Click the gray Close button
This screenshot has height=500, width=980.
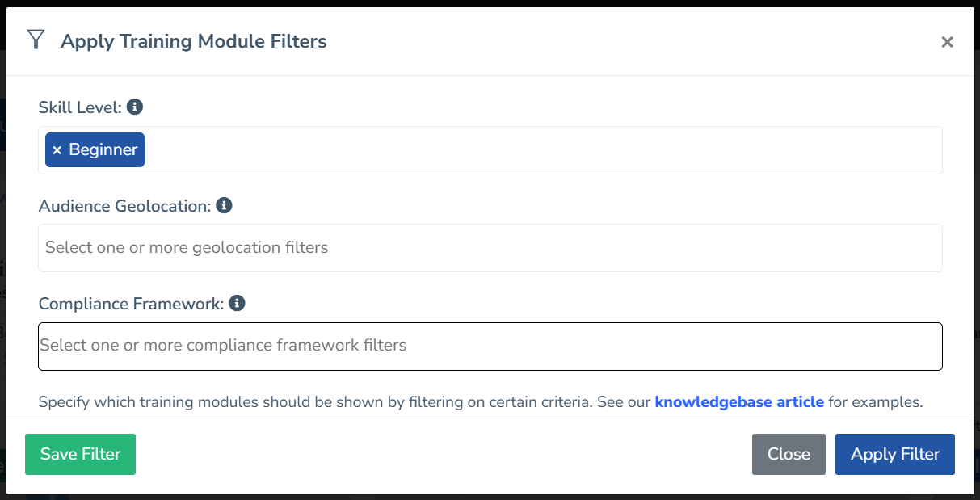pos(788,454)
